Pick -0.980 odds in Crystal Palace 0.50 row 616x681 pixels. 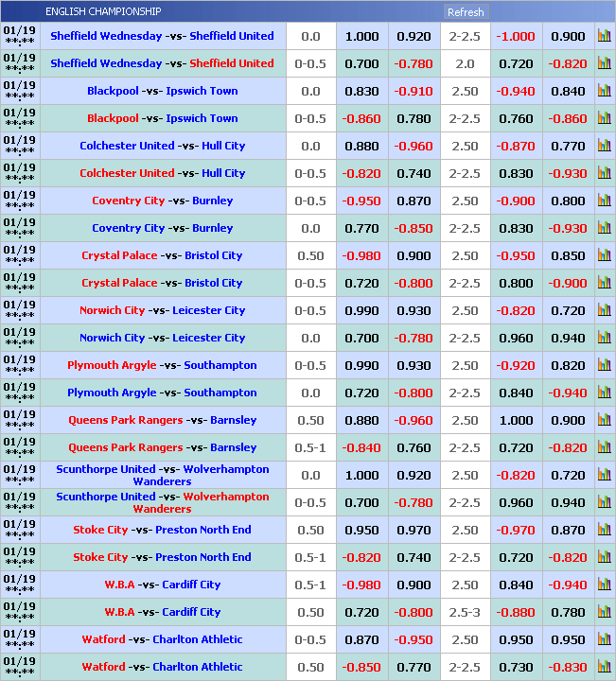(361, 255)
